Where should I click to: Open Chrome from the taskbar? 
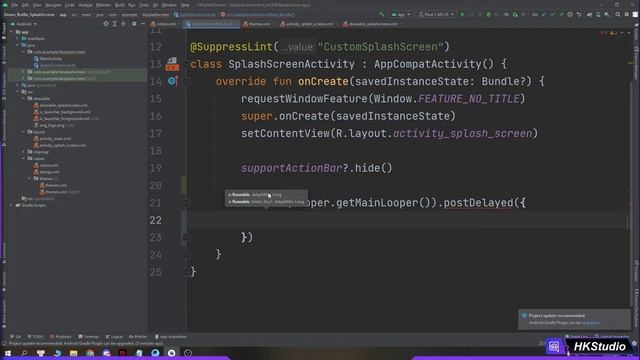point(90,353)
